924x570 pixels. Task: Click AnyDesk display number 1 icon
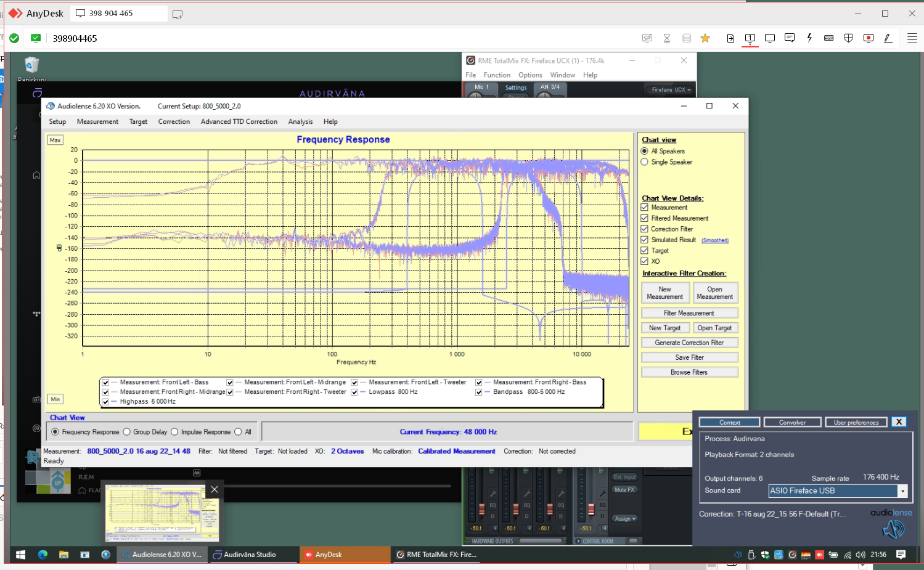coord(750,38)
